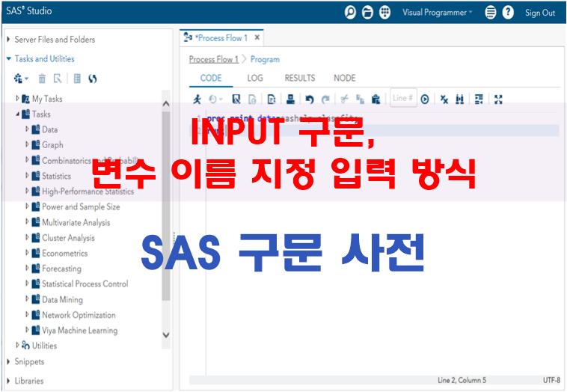This screenshot has height=392, width=567.
Task: Click the Redo icon
Action: [x=325, y=99]
